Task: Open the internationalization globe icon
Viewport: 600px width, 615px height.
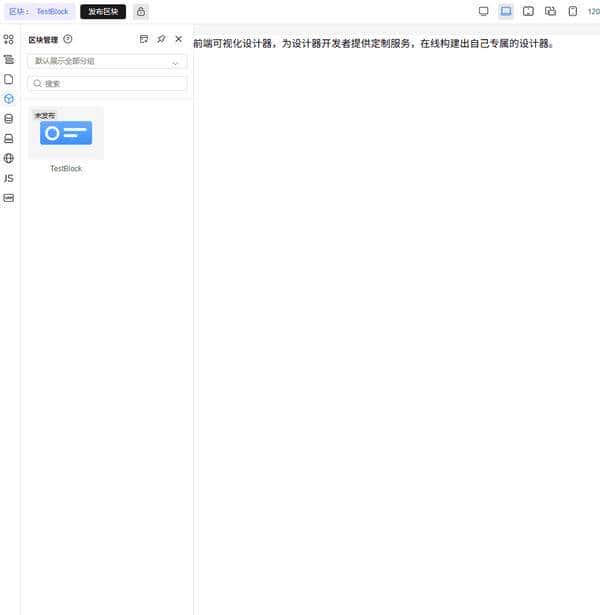Action: [9, 158]
